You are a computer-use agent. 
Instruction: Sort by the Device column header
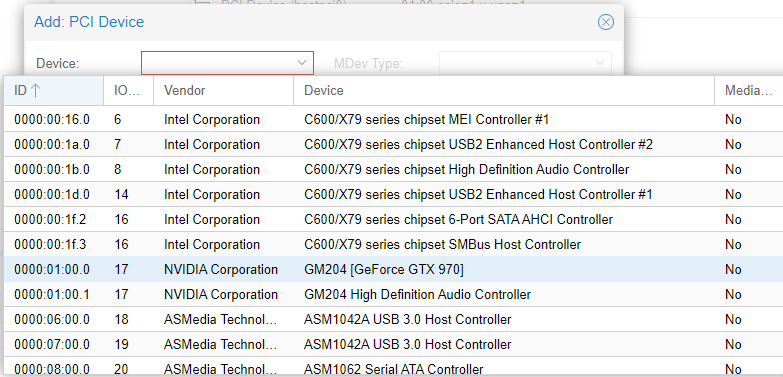click(504, 90)
